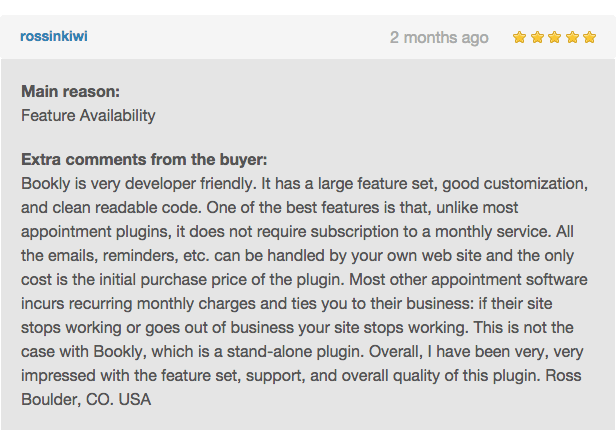
Task: Click the first rating star
Action: (x=519, y=37)
